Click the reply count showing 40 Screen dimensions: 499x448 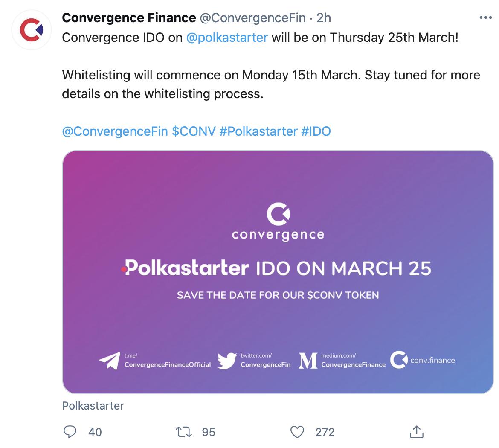[95, 432]
